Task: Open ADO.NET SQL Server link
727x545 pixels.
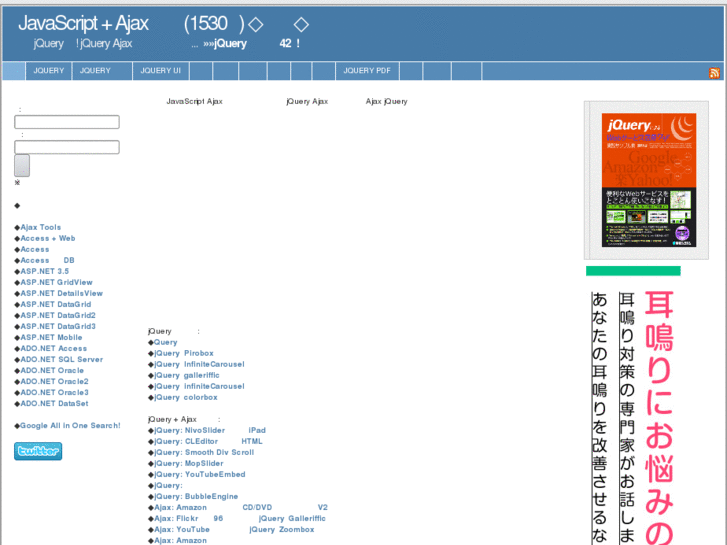Action: 61,359
